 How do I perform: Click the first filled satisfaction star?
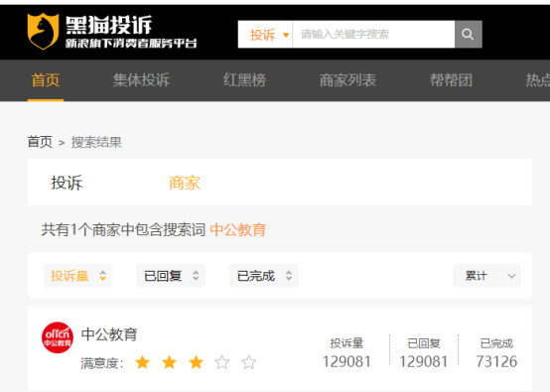tap(143, 362)
